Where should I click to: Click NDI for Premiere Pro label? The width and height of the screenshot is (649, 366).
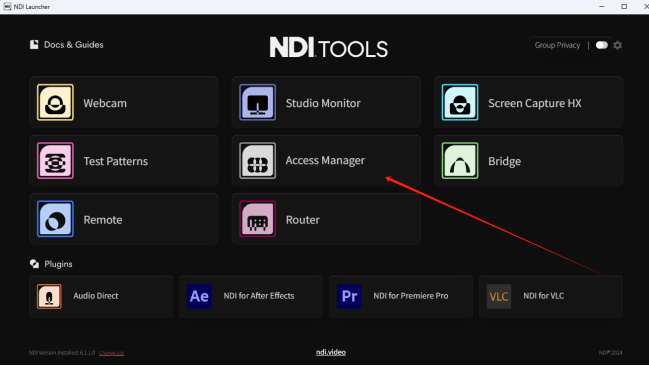(411, 296)
